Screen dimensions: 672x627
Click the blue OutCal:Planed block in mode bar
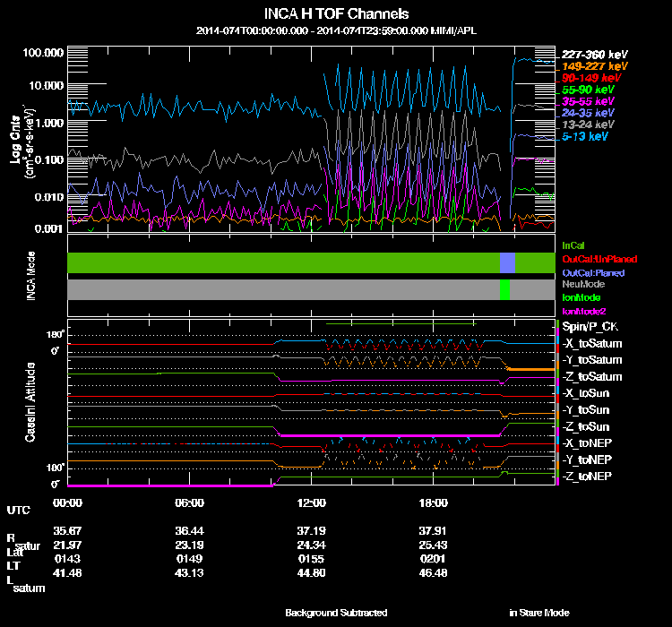(507, 262)
